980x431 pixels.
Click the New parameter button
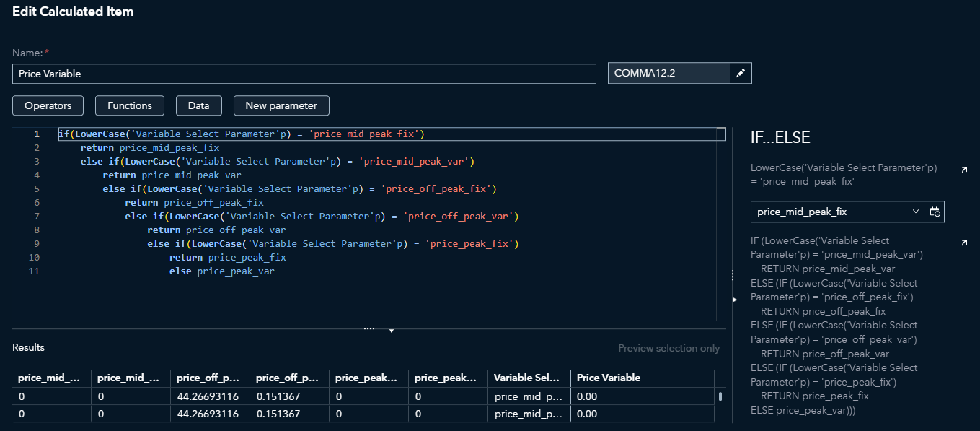(x=281, y=105)
